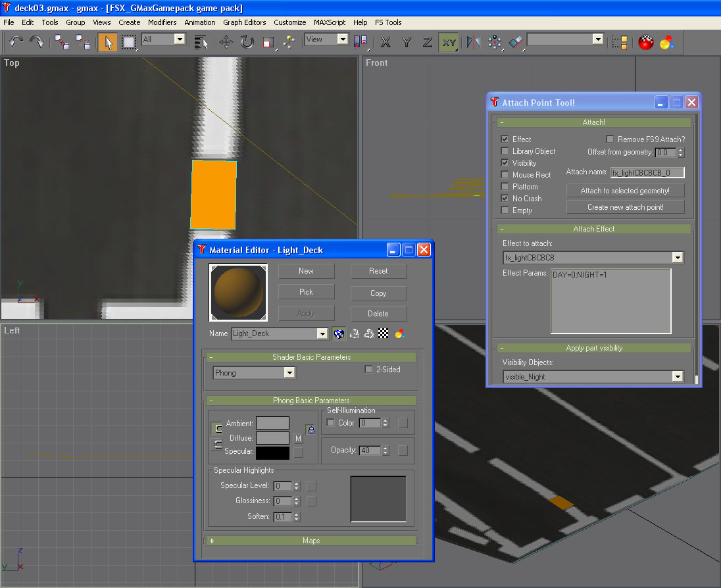The width and height of the screenshot is (721, 588).
Task: Uncheck the Effect checkbox
Action: [x=505, y=139]
